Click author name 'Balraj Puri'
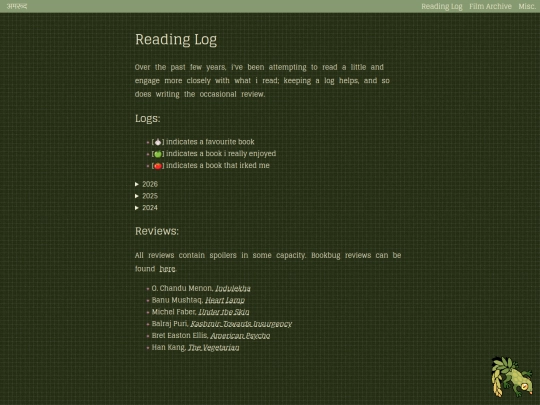Image resolution: width=540 pixels, height=405 pixels. (170, 323)
